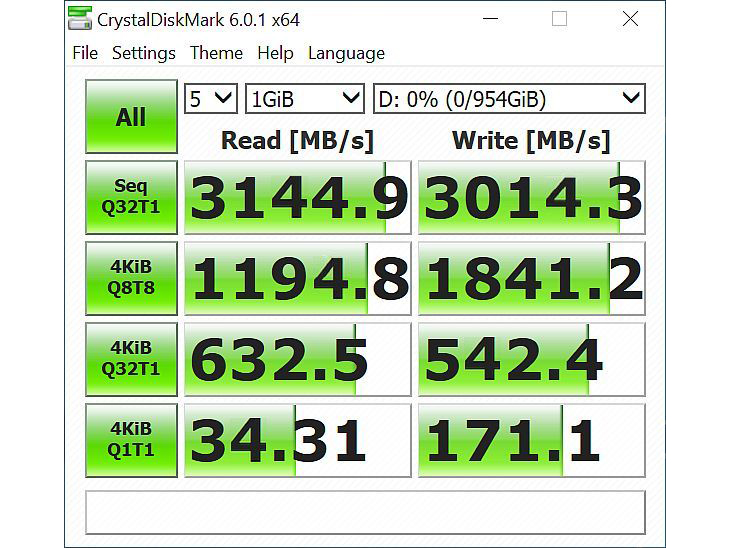The height and width of the screenshot is (548, 730).
Task: Open the File menu
Action: click(85, 53)
